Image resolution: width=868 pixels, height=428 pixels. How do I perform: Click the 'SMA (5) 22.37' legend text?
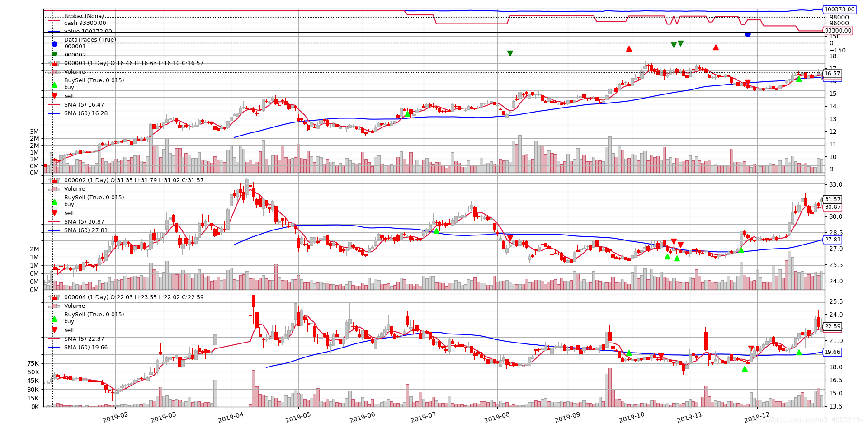click(x=84, y=339)
